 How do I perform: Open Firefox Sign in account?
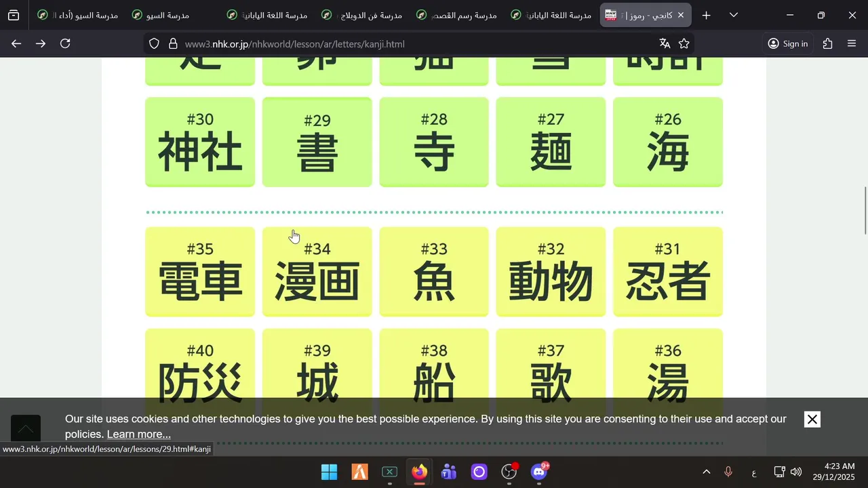pyautogui.click(x=788, y=43)
